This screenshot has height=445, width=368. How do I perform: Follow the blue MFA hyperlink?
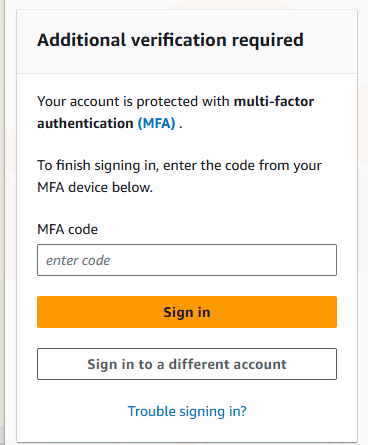click(156, 124)
